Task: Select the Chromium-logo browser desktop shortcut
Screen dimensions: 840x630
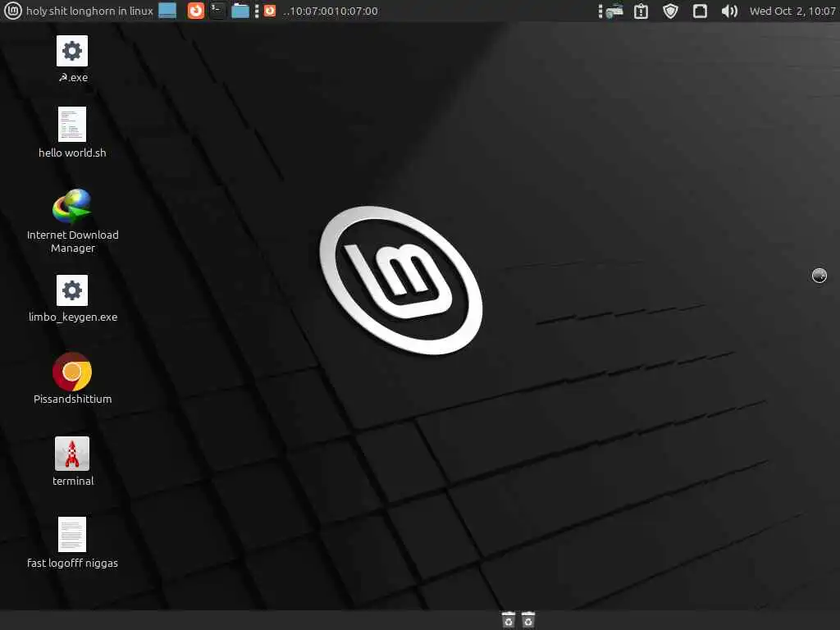Action: click(x=72, y=379)
